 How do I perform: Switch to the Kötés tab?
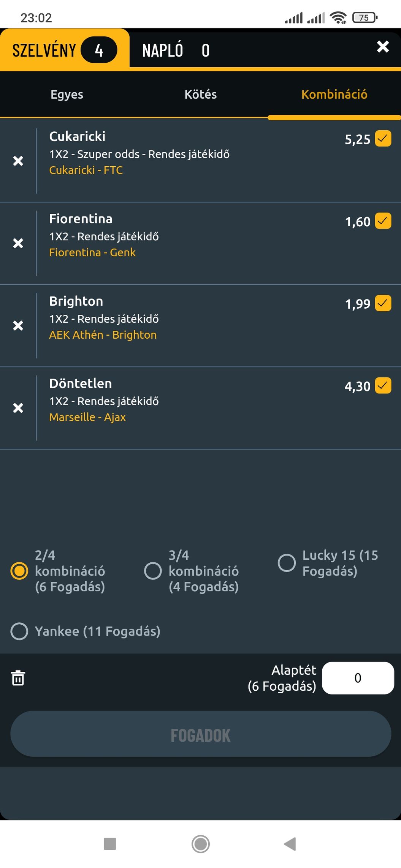pyautogui.click(x=201, y=94)
